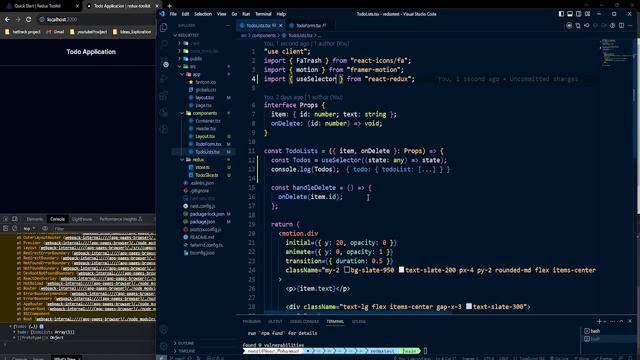Toggle primary side bar layout button

561,14
